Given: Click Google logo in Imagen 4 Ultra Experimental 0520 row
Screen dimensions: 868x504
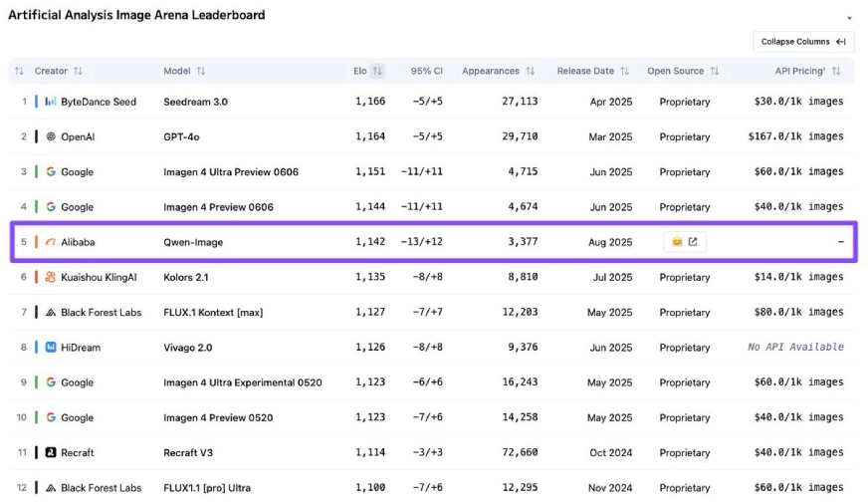Looking at the screenshot, I should click(x=51, y=382).
